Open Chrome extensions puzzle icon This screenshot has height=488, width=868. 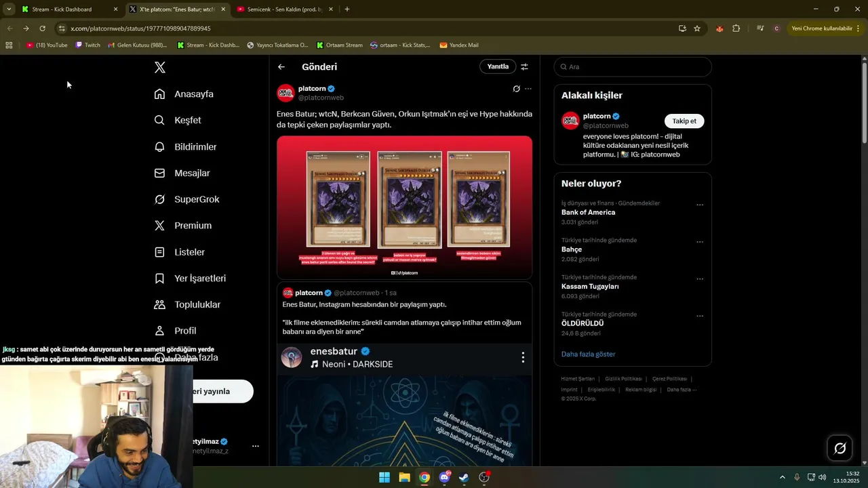736,28
